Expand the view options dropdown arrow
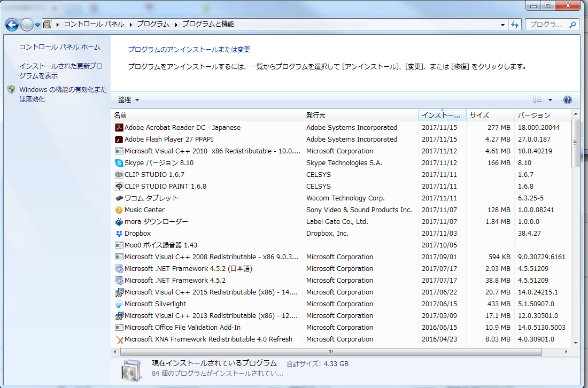The image size is (588, 388). tap(550, 100)
